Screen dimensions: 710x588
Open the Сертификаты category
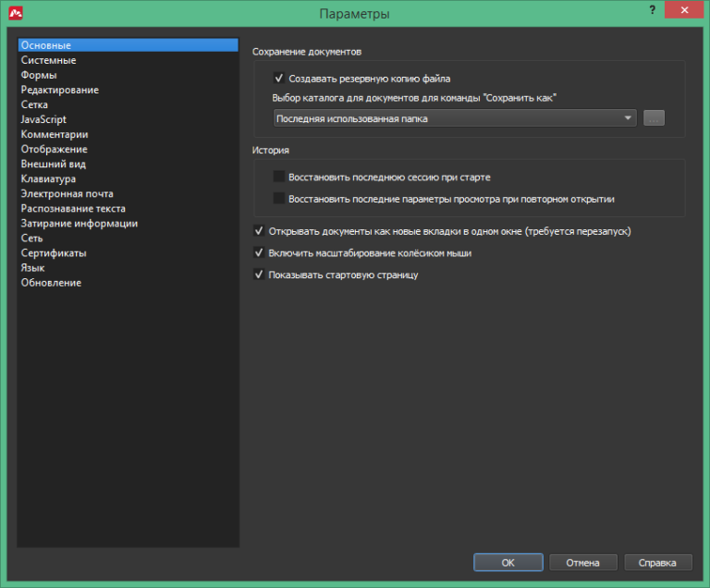click(x=129, y=253)
